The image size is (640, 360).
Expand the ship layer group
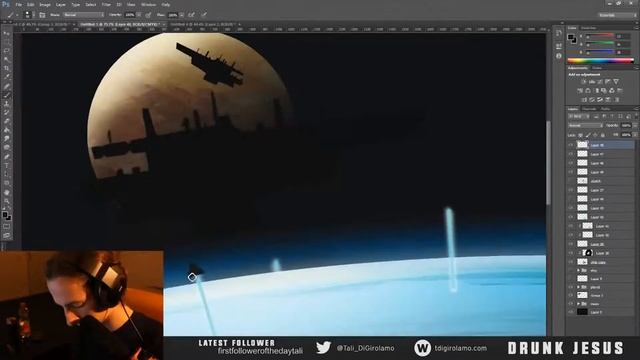(578, 271)
